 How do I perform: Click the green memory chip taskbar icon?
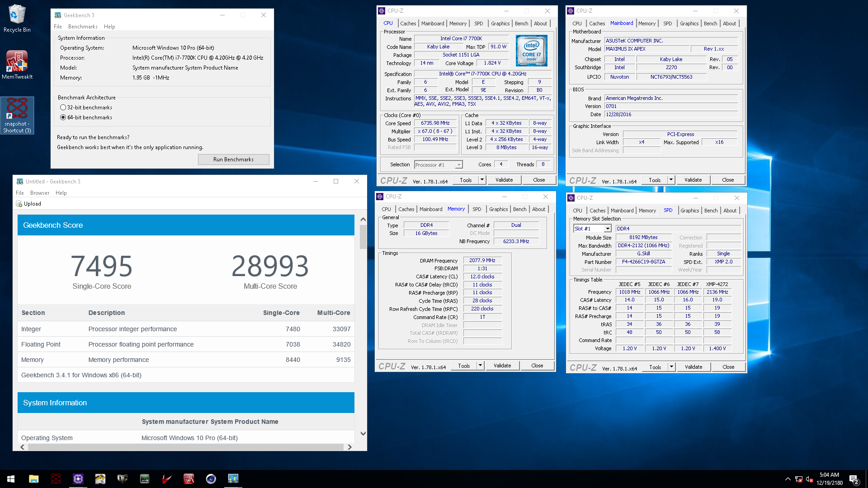point(145,479)
